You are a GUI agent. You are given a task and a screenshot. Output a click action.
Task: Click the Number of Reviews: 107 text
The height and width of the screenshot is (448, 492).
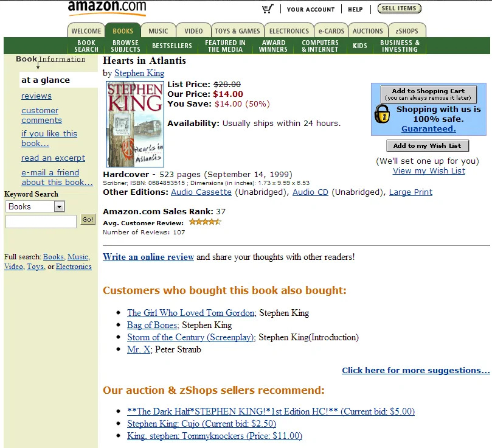click(x=144, y=233)
